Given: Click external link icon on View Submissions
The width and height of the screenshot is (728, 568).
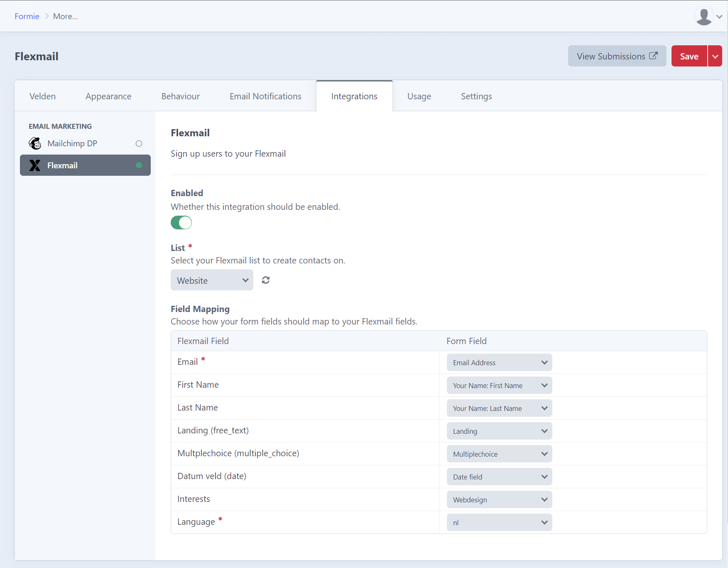Looking at the screenshot, I should coord(653,56).
